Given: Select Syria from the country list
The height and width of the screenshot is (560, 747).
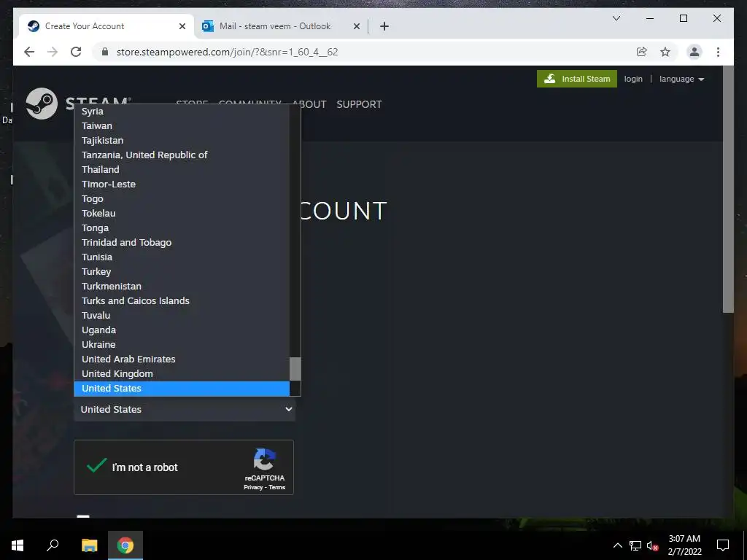Looking at the screenshot, I should click(x=182, y=112).
